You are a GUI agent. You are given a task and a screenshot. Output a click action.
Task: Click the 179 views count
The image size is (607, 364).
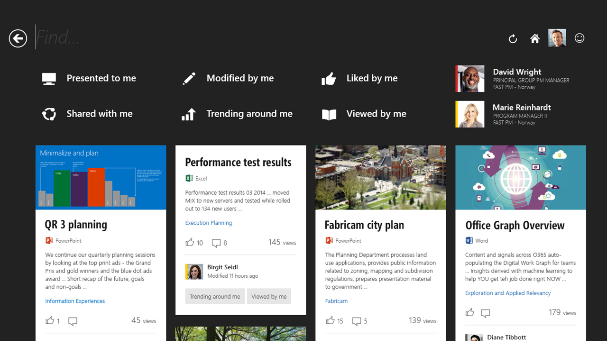coord(562,312)
